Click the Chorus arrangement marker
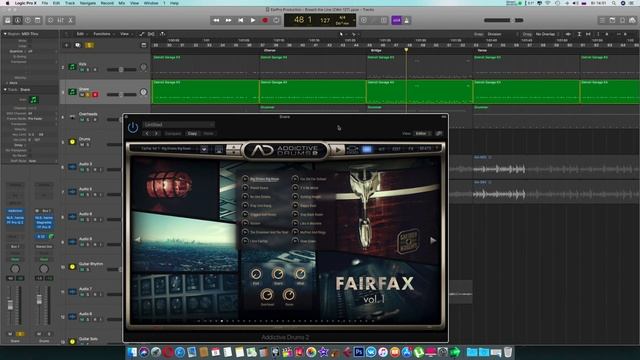Viewport: 640px width, 360px height. coord(270,50)
